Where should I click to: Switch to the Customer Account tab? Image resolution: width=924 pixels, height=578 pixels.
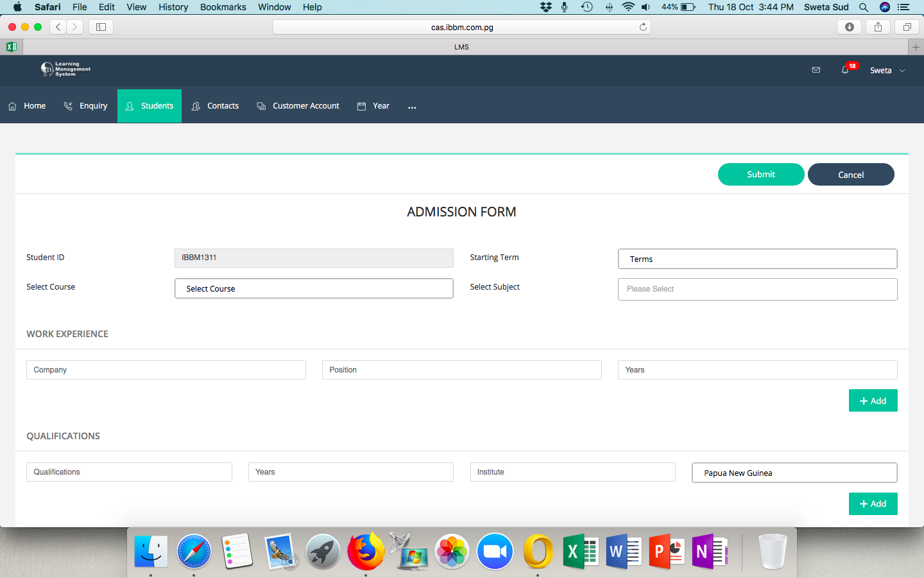298,106
